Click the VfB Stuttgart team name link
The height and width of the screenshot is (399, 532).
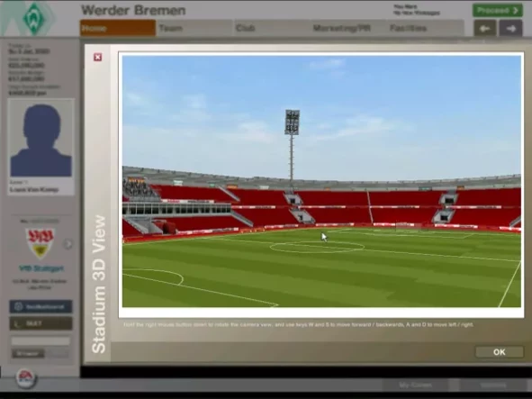[x=41, y=268]
